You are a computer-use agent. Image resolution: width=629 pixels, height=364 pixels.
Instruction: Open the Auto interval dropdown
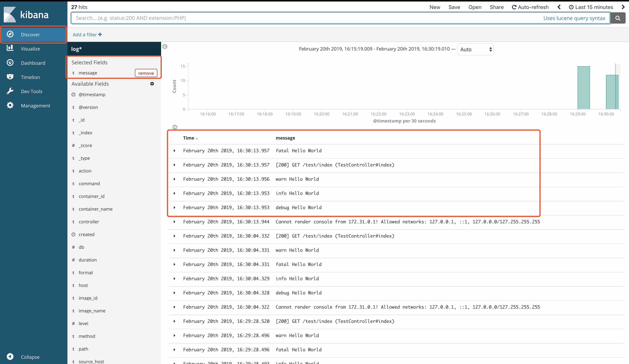click(x=475, y=49)
